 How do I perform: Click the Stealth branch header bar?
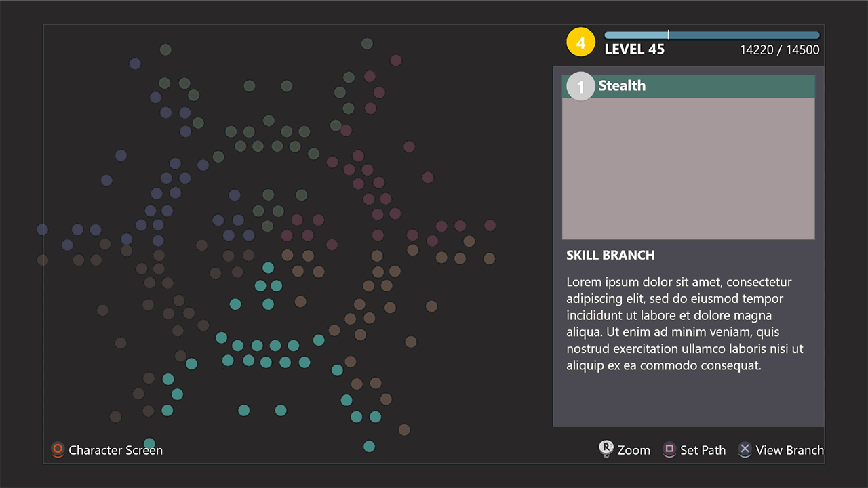click(688, 86)
